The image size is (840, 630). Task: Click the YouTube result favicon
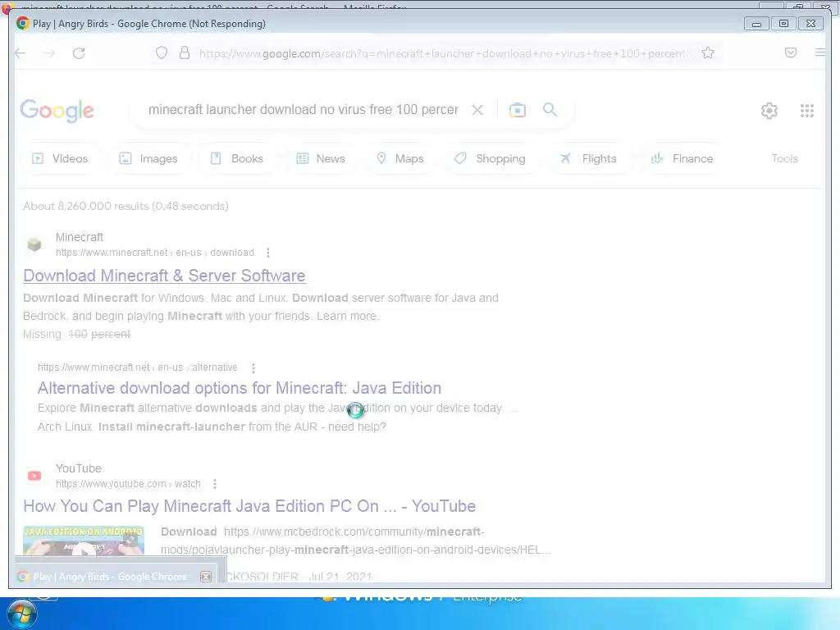coord(34,476)
